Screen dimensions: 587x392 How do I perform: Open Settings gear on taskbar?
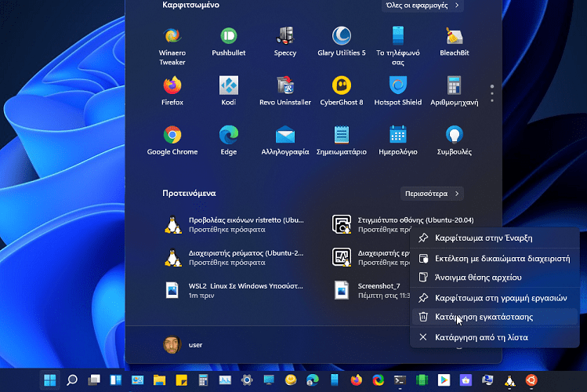pos(247,380)
